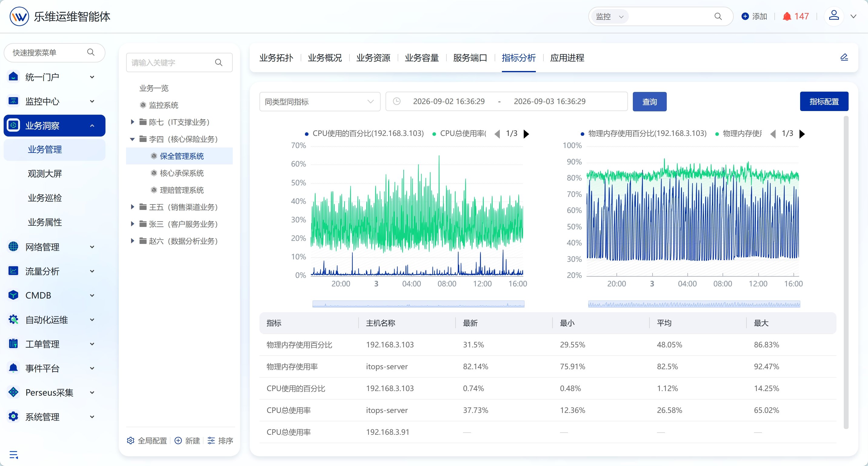Screen dimensions: 868x466
Task: Switch to the 服务端口 tab
Action: (x=470, y=58)
